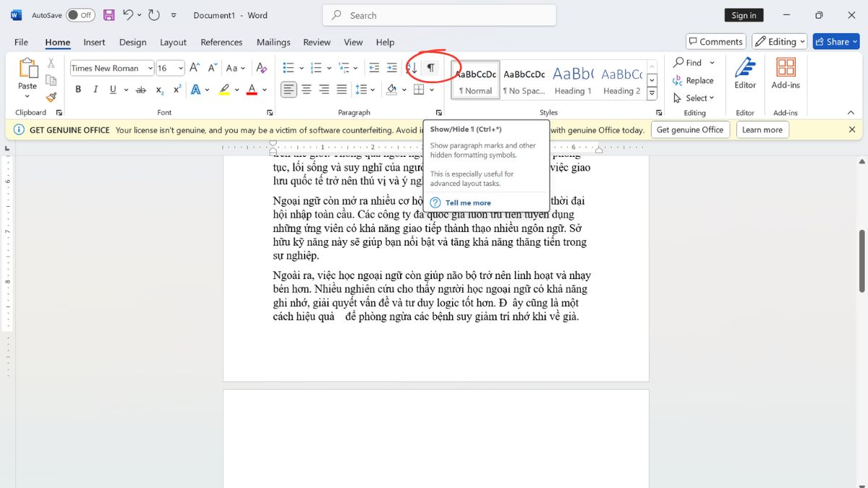This screenshot has width=868, height=488.
Task: Toggle Bold formatting
Action: tap(78, 90)
